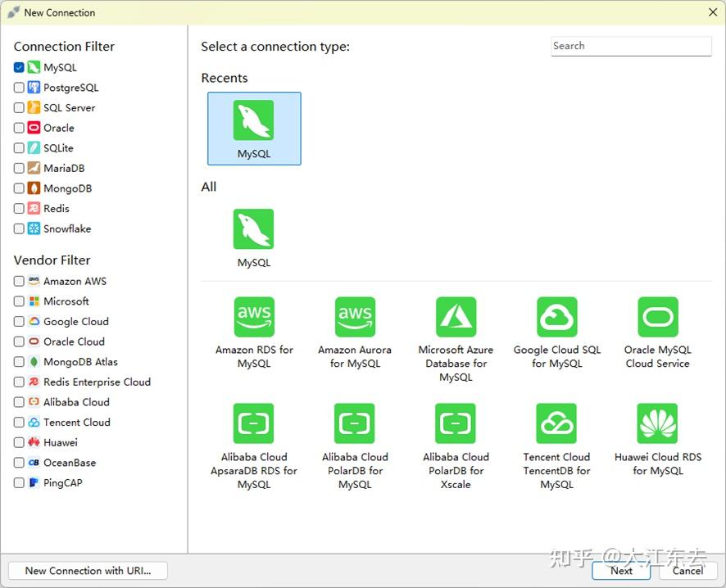This screenshot has width=726, height=588.
Task: Click the Oracle Cloud vendor icon
Action: point(34,341)
